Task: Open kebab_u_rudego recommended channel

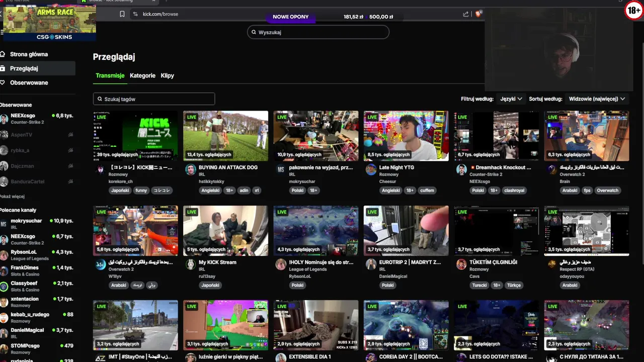Action: [38, 317]
